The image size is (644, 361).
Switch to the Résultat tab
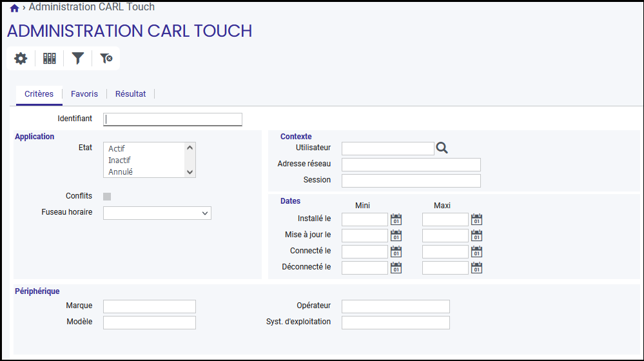click(x=131, y=94)
